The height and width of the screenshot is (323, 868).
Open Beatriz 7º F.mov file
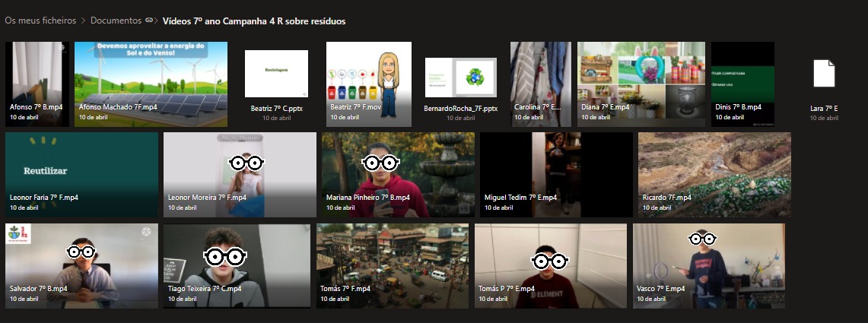[x=368, y=84]
